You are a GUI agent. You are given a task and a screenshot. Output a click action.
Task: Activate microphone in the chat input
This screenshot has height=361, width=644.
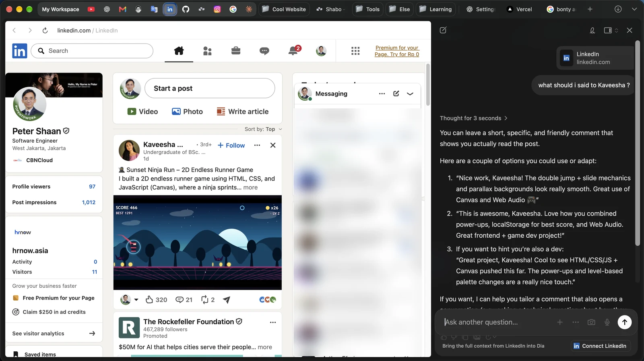click(607, 322)
